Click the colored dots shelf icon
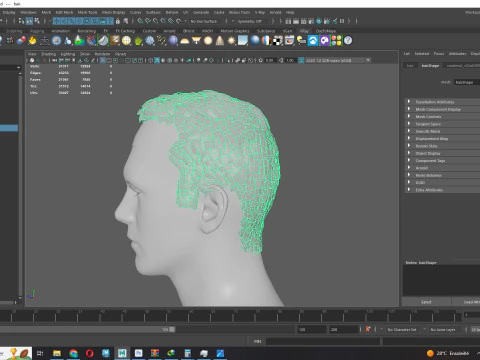This screenshot has width=480, height=360. click(337, 41)
